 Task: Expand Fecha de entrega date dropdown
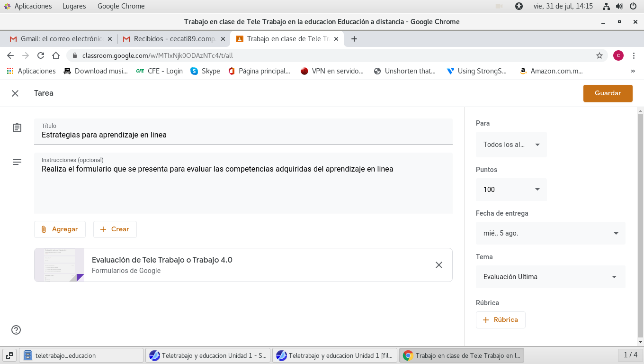pos(550,233)
